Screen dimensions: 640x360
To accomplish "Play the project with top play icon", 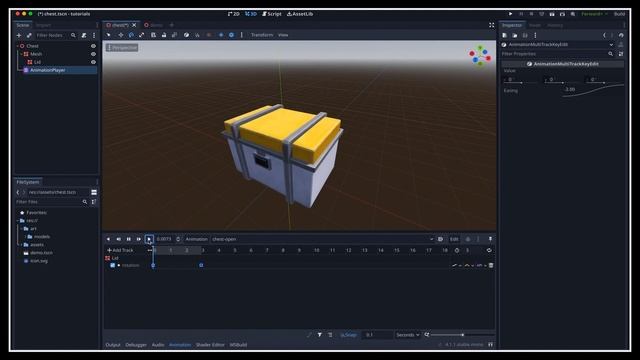I will click(x=510, y=14).
